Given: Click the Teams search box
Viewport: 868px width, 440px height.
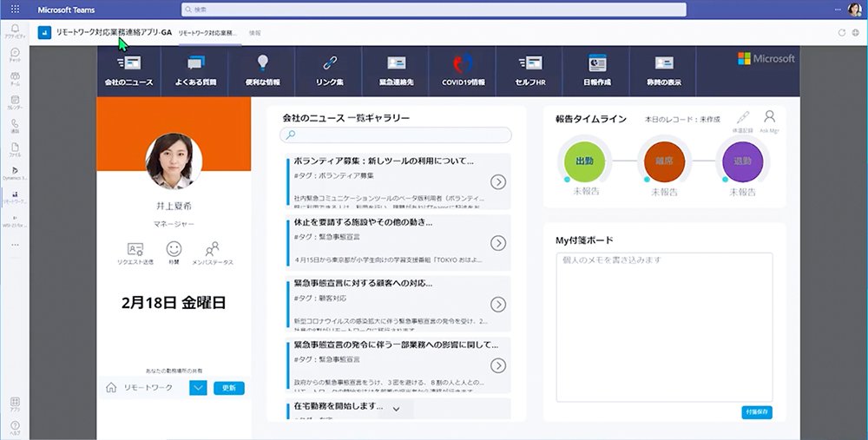Looking at the screenshot, I should 434,10.
